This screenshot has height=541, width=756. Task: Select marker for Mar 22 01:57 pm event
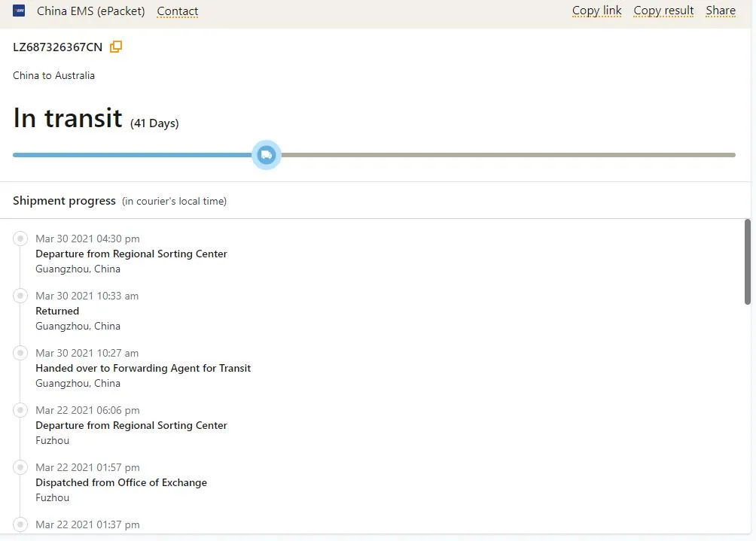point(20,467)
